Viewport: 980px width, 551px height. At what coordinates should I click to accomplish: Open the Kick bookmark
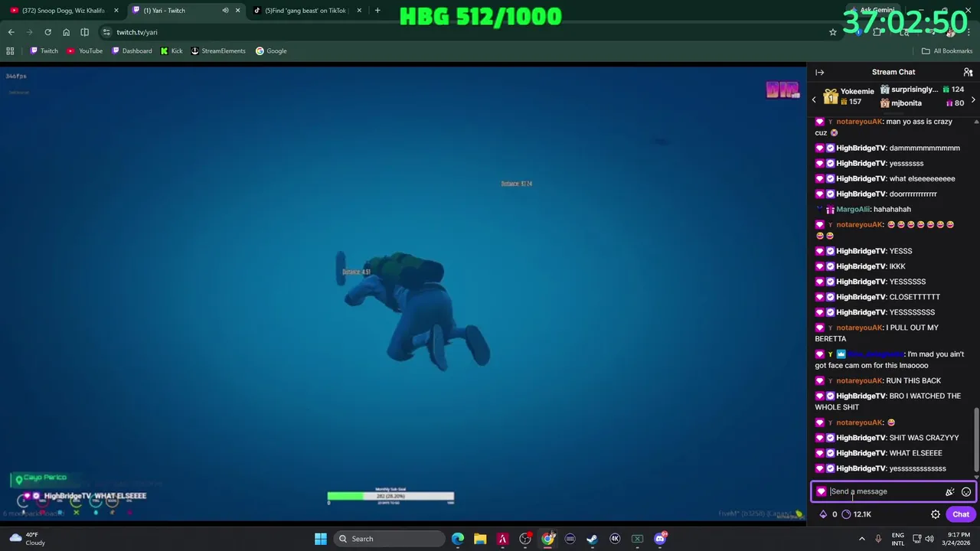171,51
